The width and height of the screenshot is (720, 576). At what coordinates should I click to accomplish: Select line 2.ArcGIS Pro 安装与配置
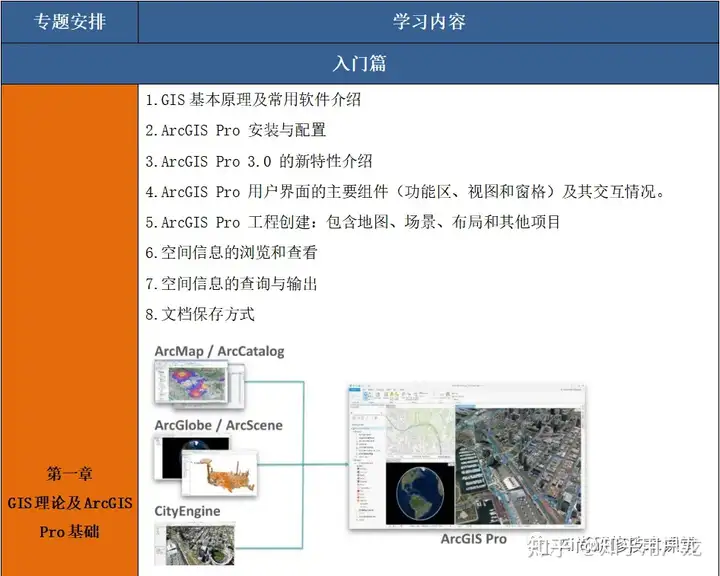[236, 130]
